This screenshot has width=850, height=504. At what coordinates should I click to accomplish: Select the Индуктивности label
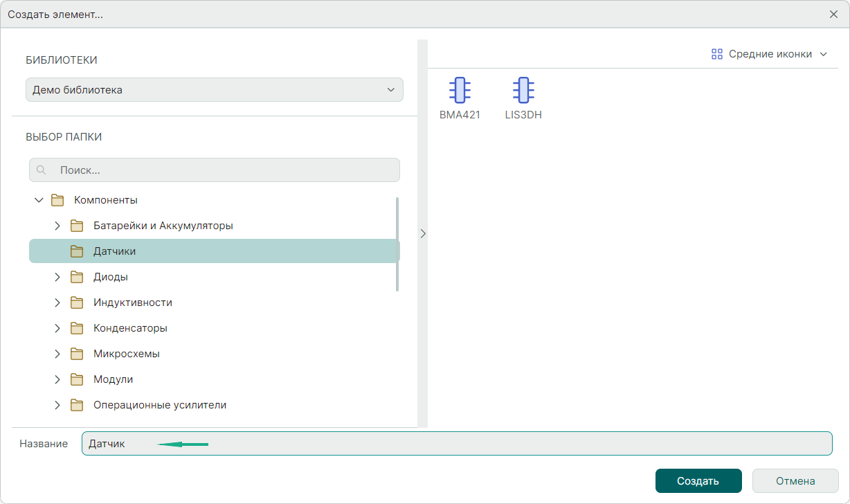(x=133, y=303)
